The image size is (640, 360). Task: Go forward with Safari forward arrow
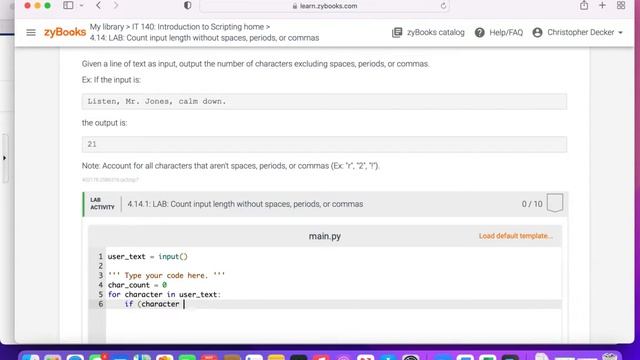coord(116,5)
